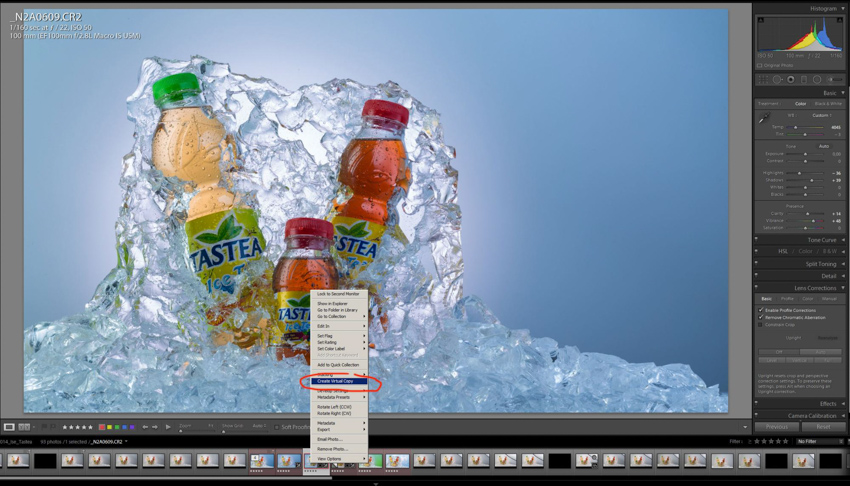Screen dimensions: 850x486
Task: Apply the purple color label swatch
Action: coord(132,427)
